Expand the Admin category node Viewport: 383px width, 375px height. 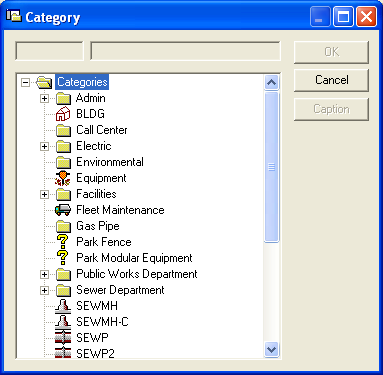click(x=44, y=98)
